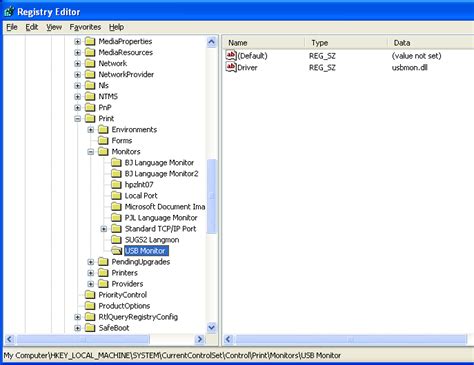
Task: Click the Network folder icon
Action: pyautogui.click(x=90, y=63)
